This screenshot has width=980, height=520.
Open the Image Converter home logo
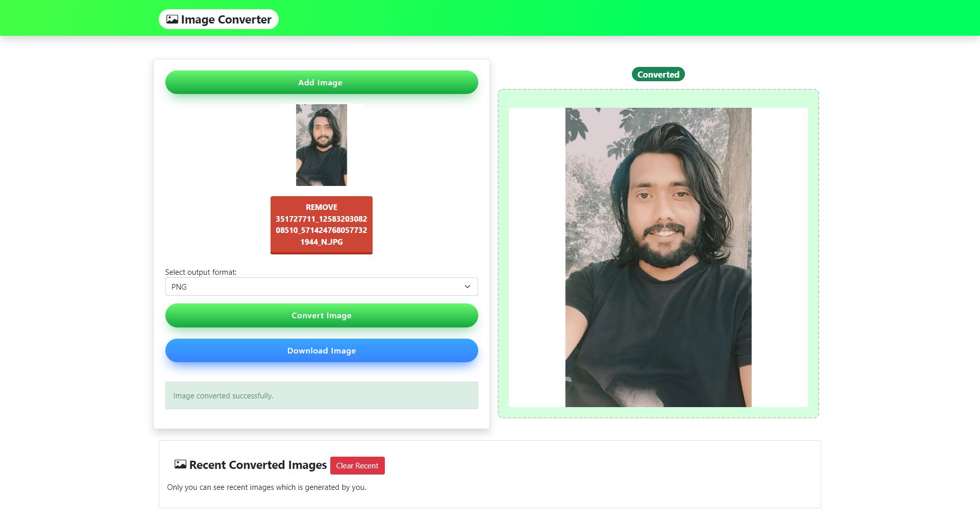click(218, 19)
